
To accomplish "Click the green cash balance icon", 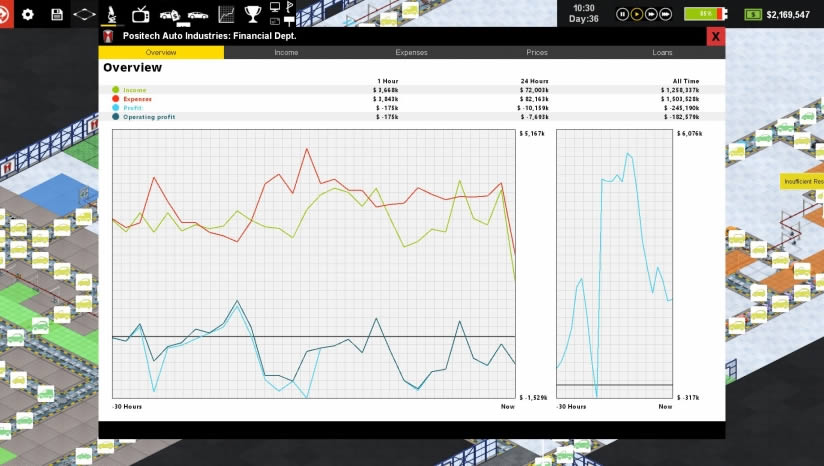I will [x=752, y=14].
